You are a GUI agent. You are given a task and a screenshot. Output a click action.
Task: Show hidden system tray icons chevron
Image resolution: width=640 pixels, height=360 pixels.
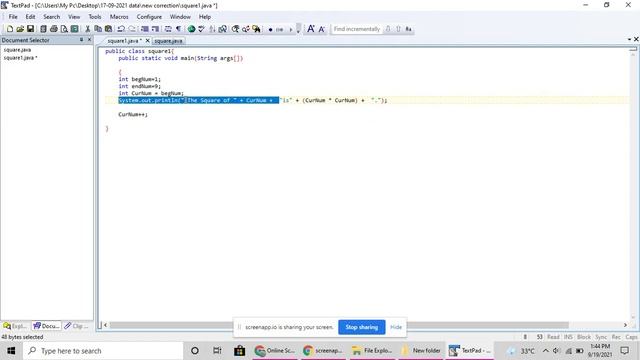point(545,351)
